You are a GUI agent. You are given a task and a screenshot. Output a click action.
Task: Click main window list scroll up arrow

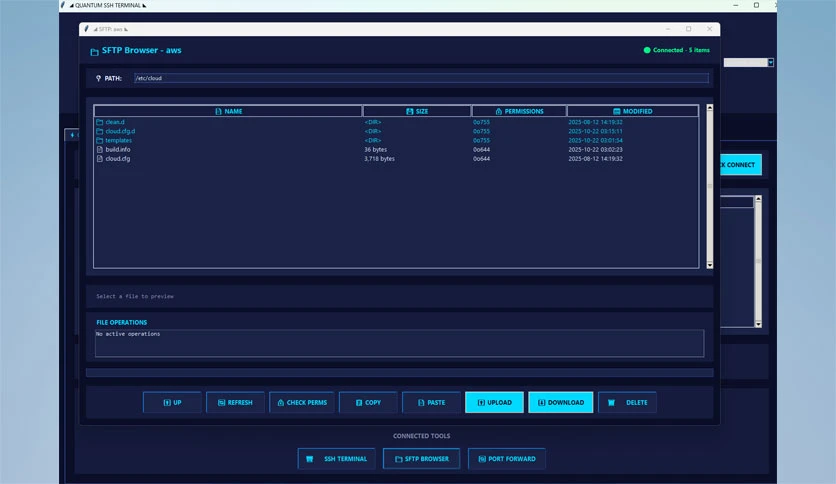click(758, 198)
